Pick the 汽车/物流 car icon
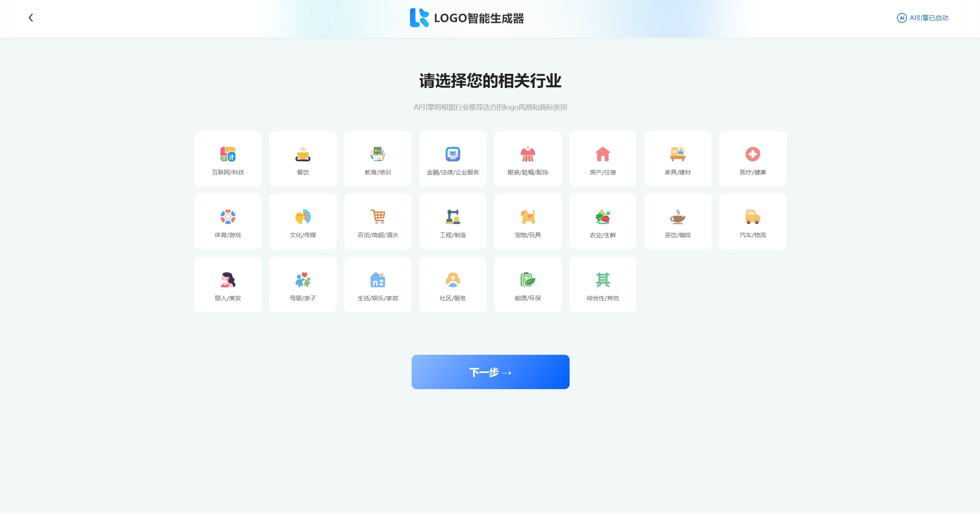The image size is (980, 515). (753, 217)
